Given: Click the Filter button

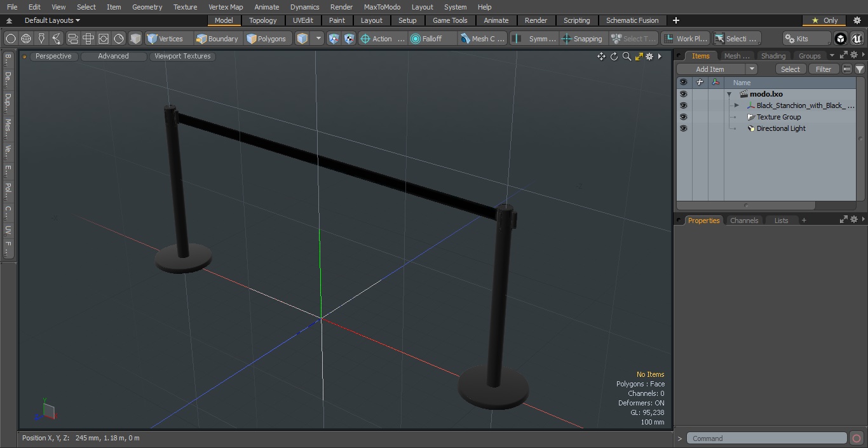Looking at the screenshot, I should pyautogui.click(x=824, y=69).
